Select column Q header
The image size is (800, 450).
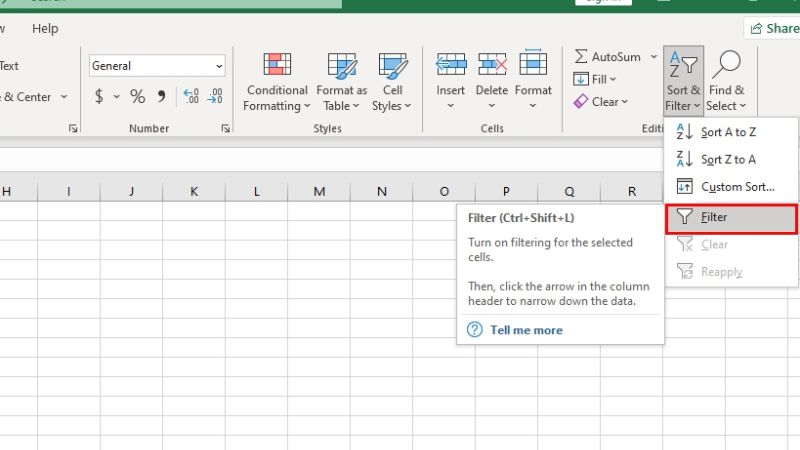(x=569, y=191)
